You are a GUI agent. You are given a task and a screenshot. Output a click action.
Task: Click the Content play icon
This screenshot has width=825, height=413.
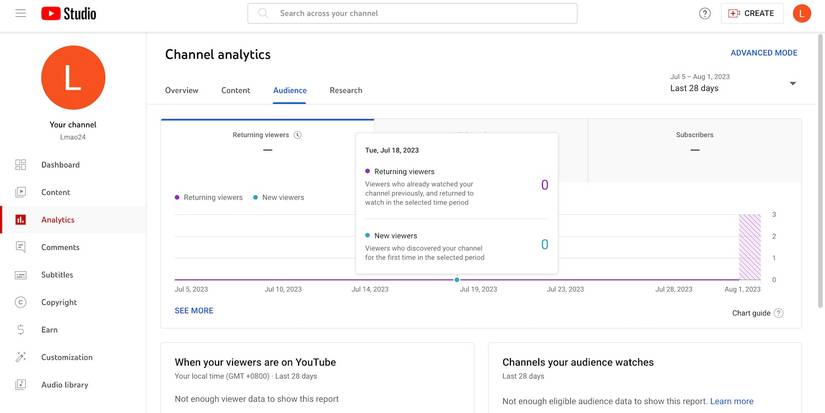tap(21, 192)
